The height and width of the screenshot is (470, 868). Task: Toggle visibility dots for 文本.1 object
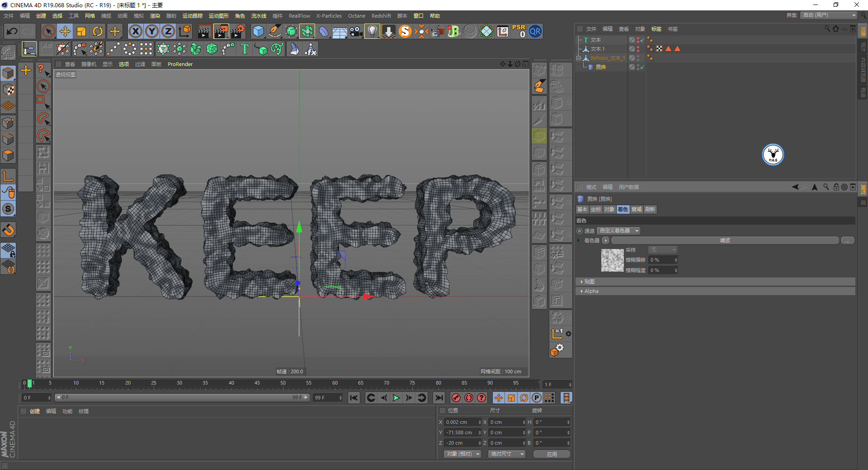tap(638, 49)
